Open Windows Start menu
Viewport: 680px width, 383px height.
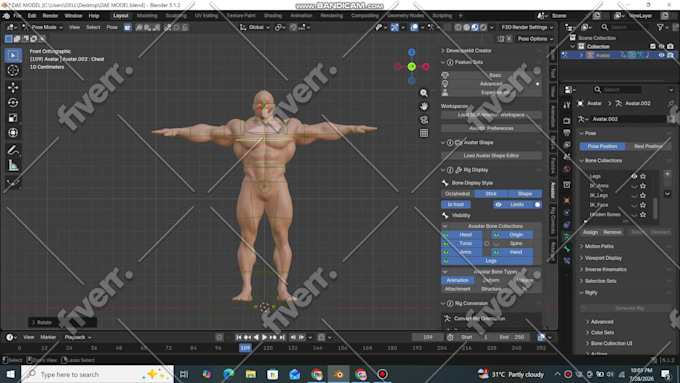pos(10,374)
